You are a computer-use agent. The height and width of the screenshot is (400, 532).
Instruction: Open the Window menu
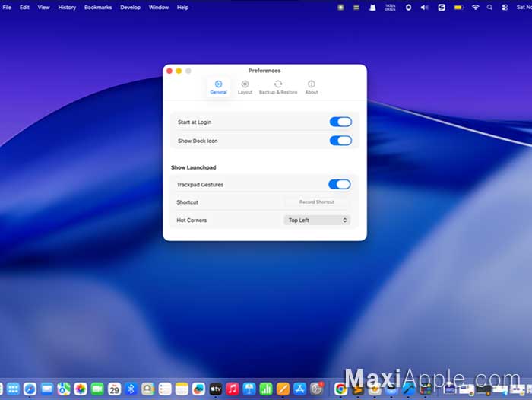158,7
